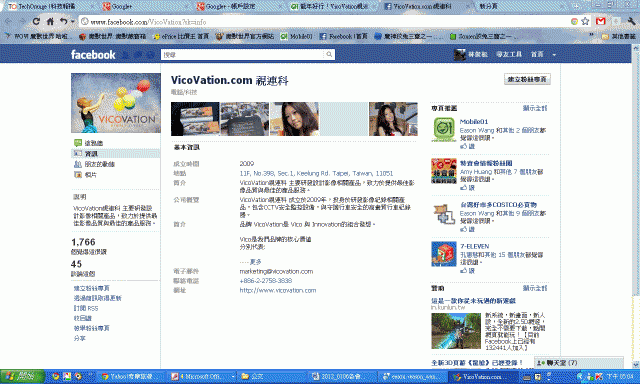This screenshot has height=384, width=640.
Task: Open Facebook messages icon
Action: click(x=138, y=55)
